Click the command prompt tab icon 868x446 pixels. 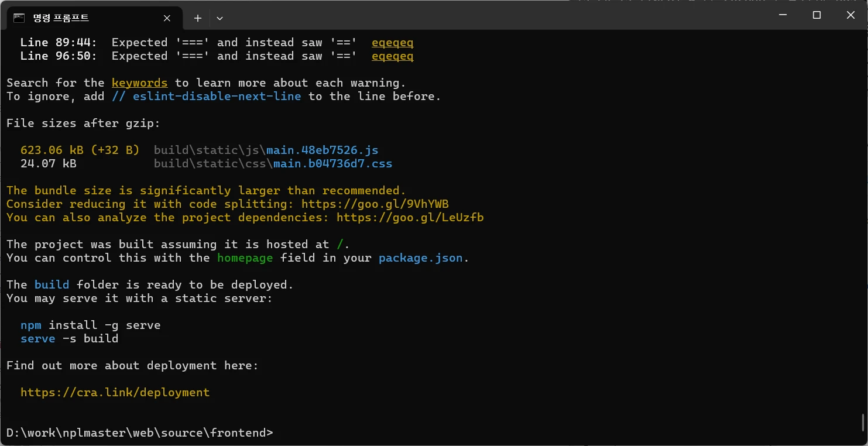tap(19, 18)
